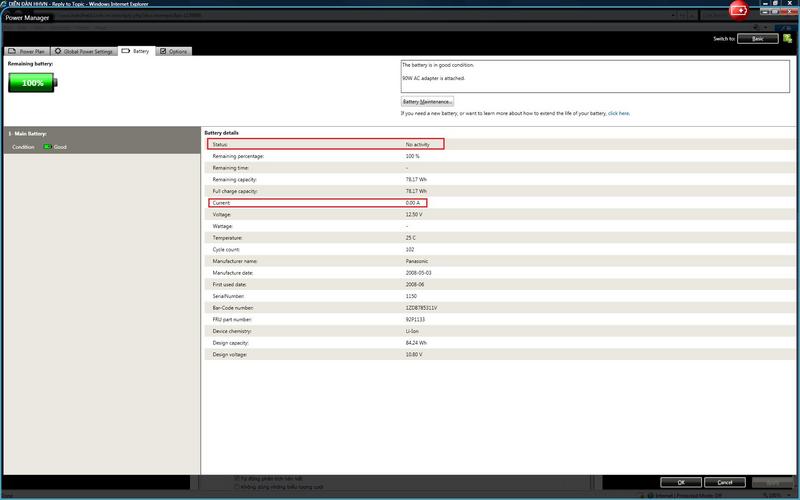Click the Power Manager window title bar
Viewport: 800px width, 500px height.
(x=300, y=17)
